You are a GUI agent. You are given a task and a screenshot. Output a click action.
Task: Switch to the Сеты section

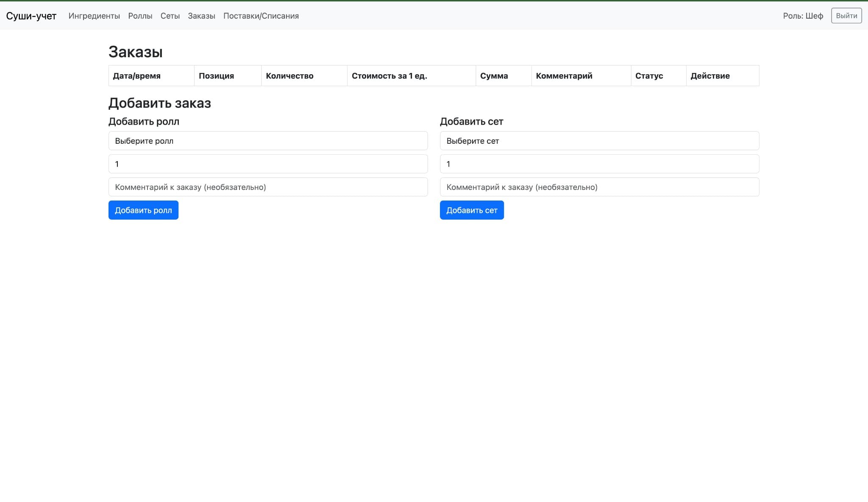pos(170,16)
